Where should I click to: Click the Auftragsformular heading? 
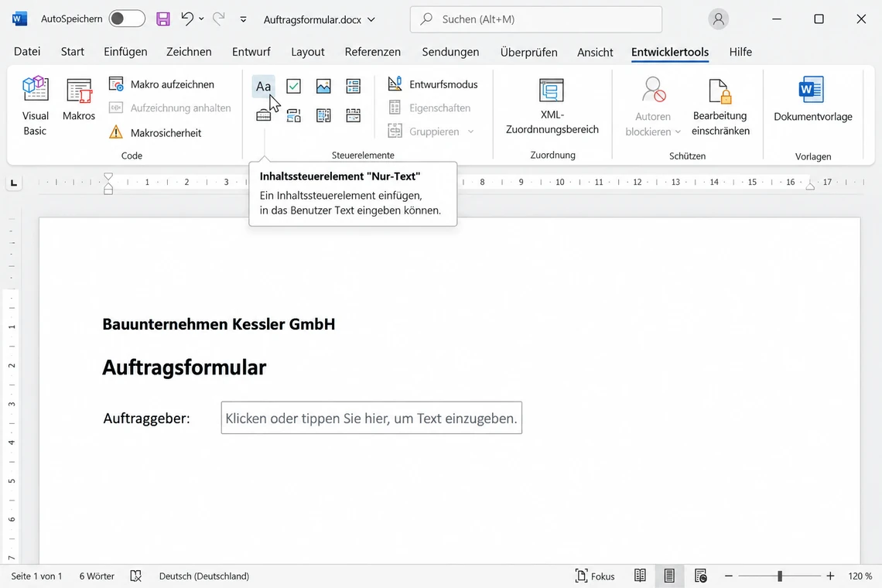184,367
